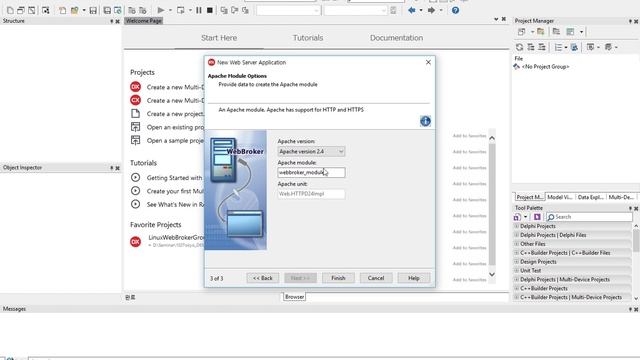Click Create your first Multi-Device tutorial link
This screenshot has width=640, height=360.
pos(175,191)
